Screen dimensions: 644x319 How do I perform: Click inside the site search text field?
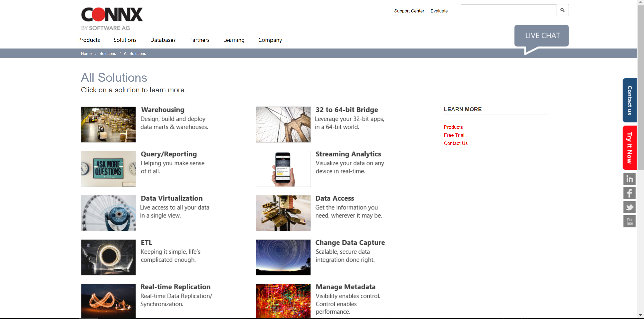[508, 10]
